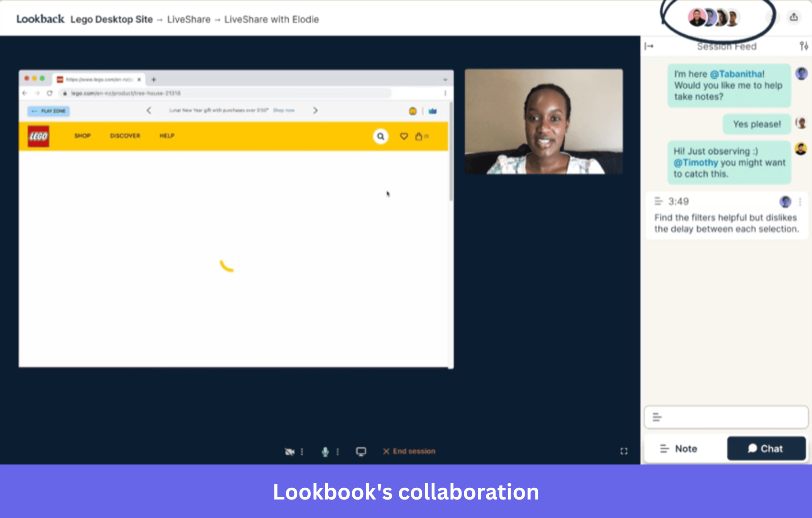This screenshot has width=812, height=518.
Task: Open the wishlist heart icon on the LEGO site
Action: click(404, 136)
